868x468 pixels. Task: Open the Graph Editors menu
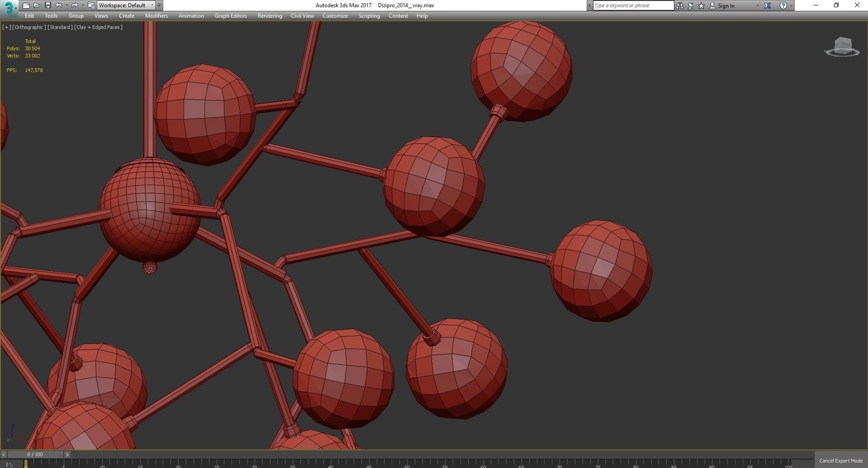[x=231, y=16]
